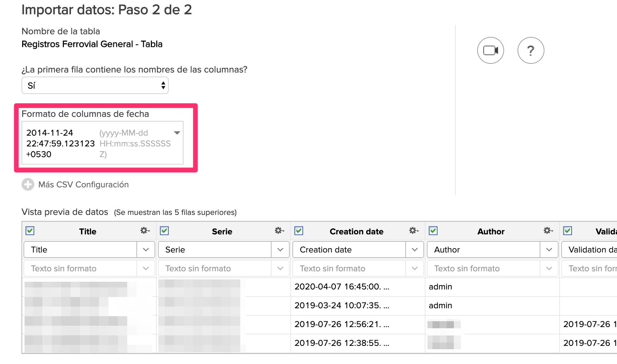Click the plus icon for Más CSV Configuración

coord(28,184)
